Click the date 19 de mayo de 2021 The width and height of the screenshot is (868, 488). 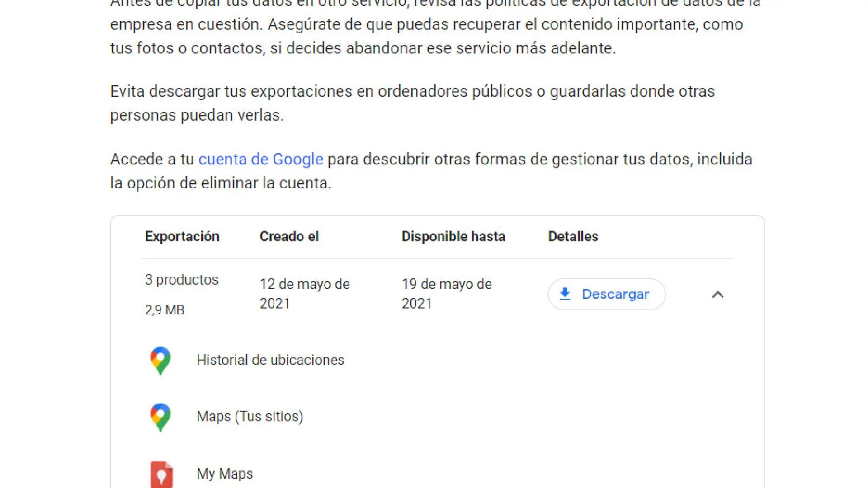(x=447, y=294)
